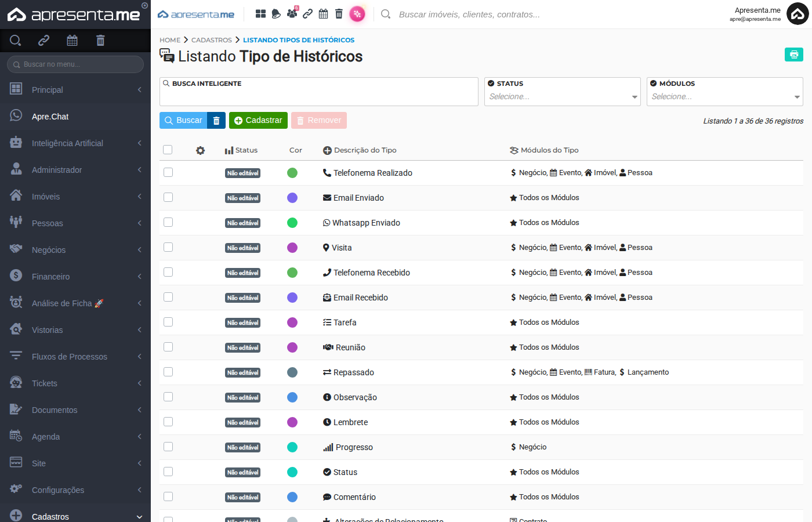Screen dimensions: 812x522
Task: Click the sidebar trash icon
Action: pos(100,40)
